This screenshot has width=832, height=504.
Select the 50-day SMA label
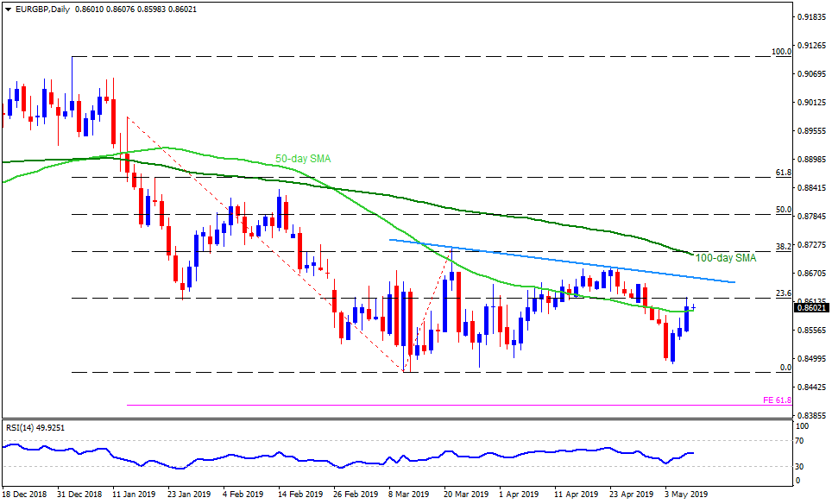click(303, 159)
